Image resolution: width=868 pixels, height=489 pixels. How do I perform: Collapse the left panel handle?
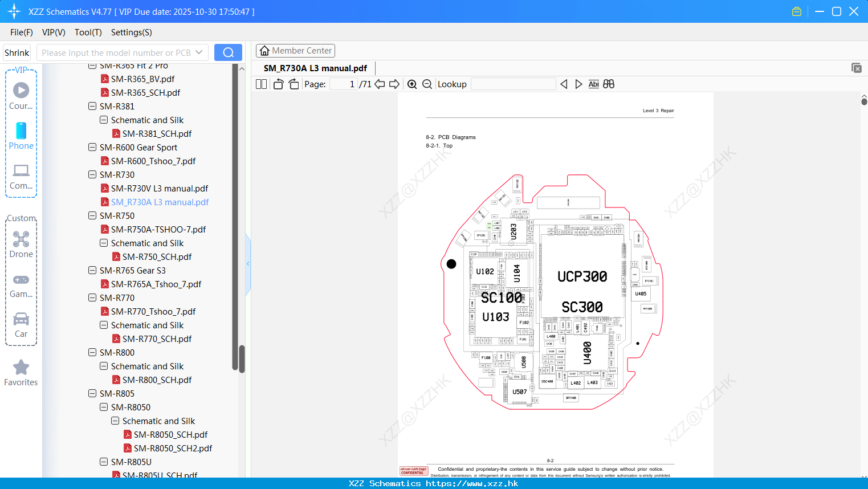click(248, 264)
